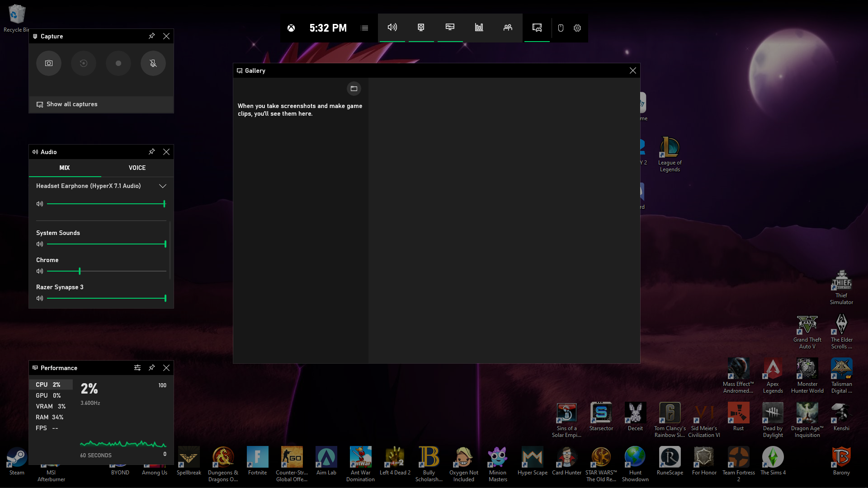The image size is (868, 488).
Task: Expand Headset Earphone output device dropdown
Action: tap(163, 186)
